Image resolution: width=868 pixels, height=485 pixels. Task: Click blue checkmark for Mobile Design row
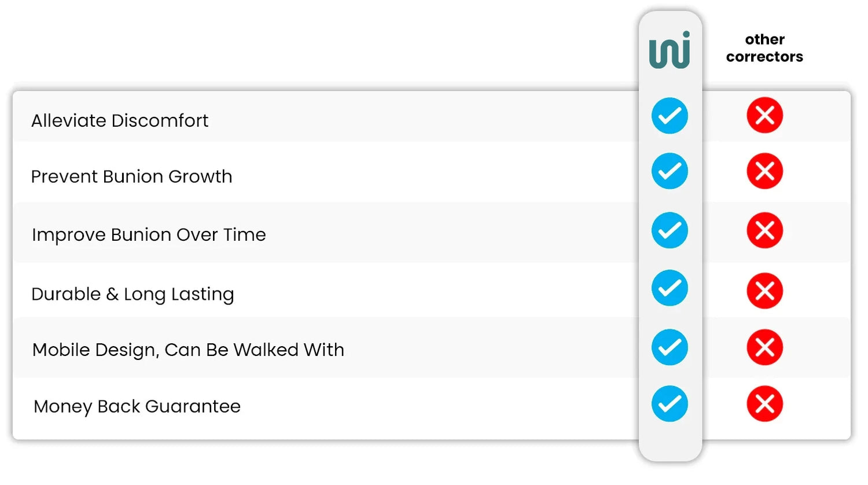670,347
